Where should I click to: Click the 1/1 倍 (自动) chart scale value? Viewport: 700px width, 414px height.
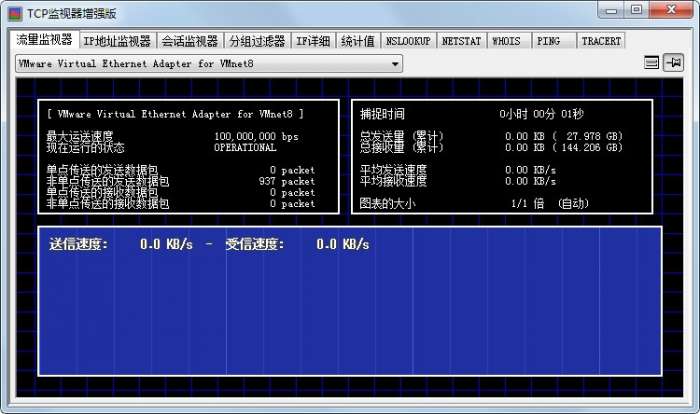tap(550, 204)
